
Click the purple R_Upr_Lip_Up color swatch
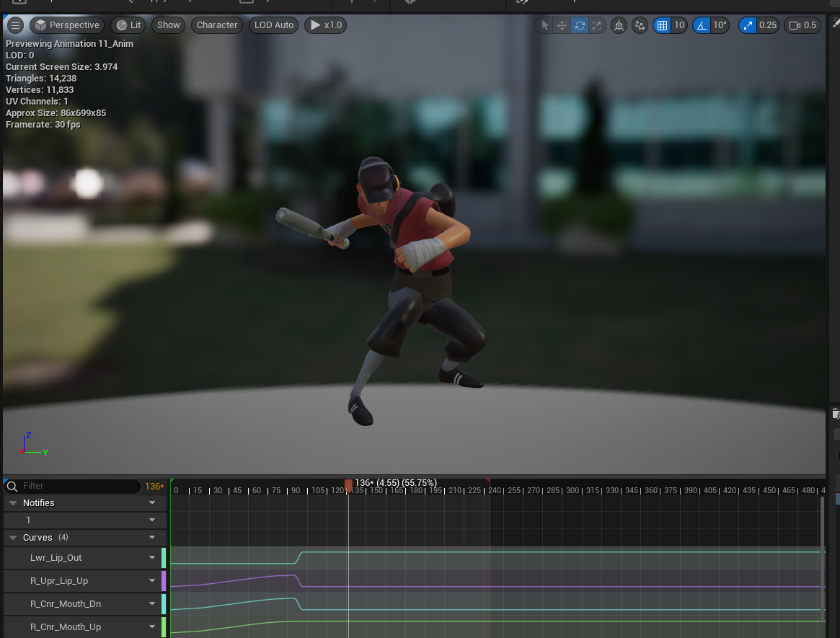[164, 581]
